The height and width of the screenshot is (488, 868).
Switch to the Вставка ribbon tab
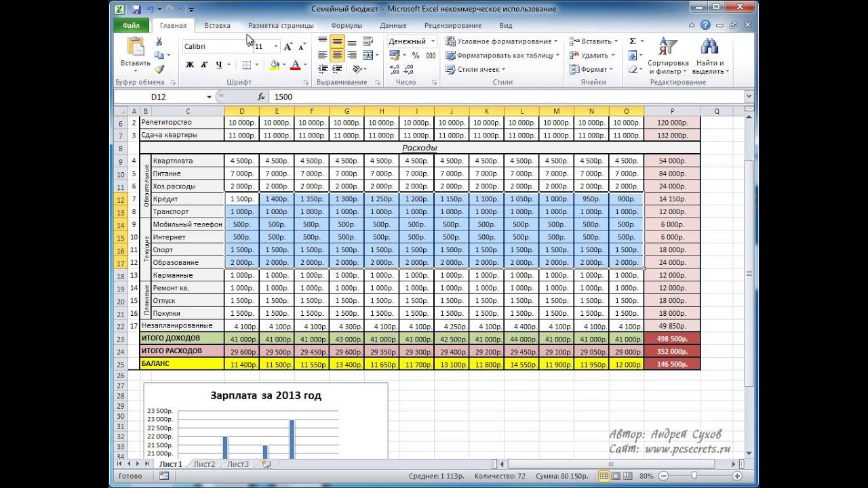tap(217, 26)
